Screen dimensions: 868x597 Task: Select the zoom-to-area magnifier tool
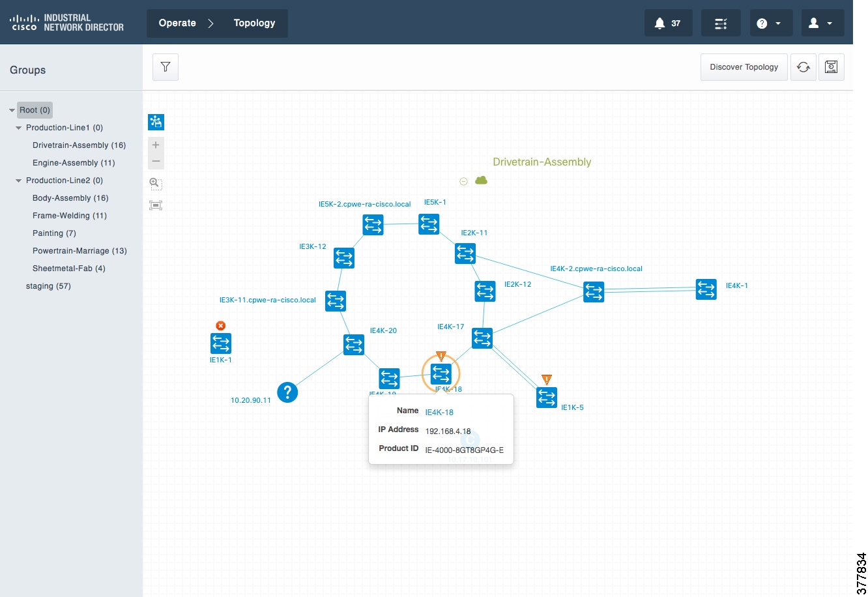click(x=156, y=184)
